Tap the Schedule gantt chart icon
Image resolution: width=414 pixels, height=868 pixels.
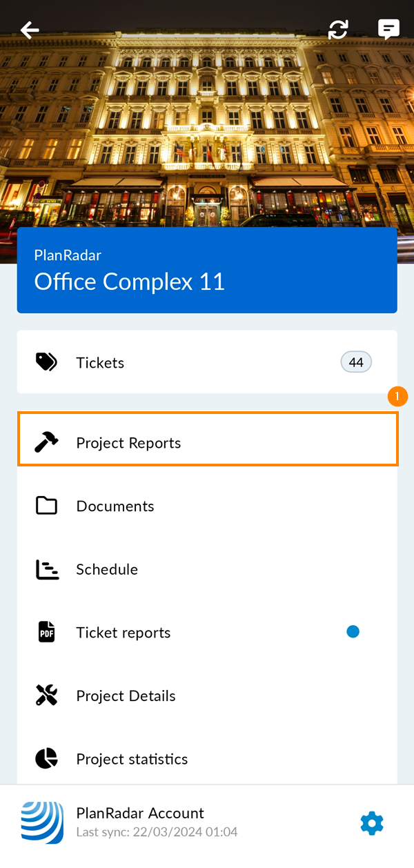pos(47,569)
